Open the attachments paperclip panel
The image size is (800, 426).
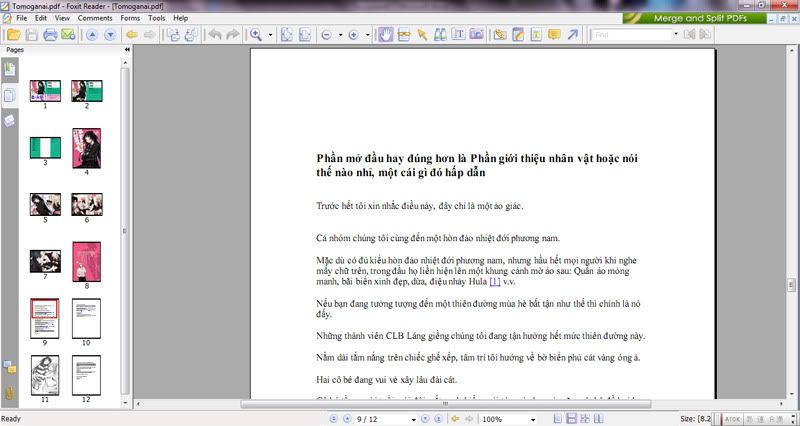click(10, 392)
